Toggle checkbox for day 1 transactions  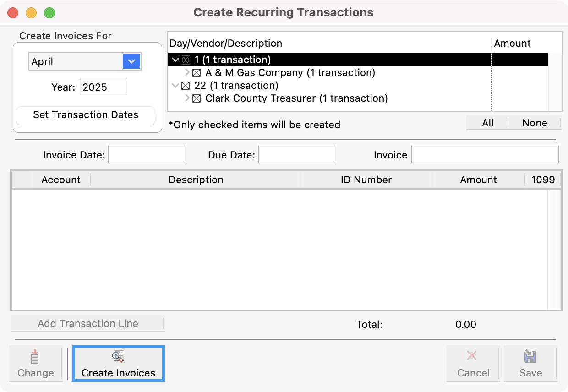click(186, 60)
